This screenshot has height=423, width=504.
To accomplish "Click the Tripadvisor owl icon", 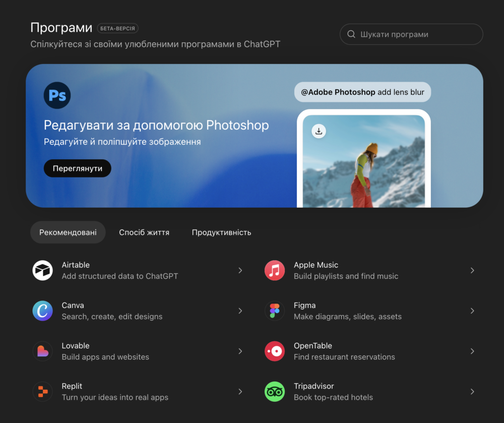I will [x=275, y=392].
